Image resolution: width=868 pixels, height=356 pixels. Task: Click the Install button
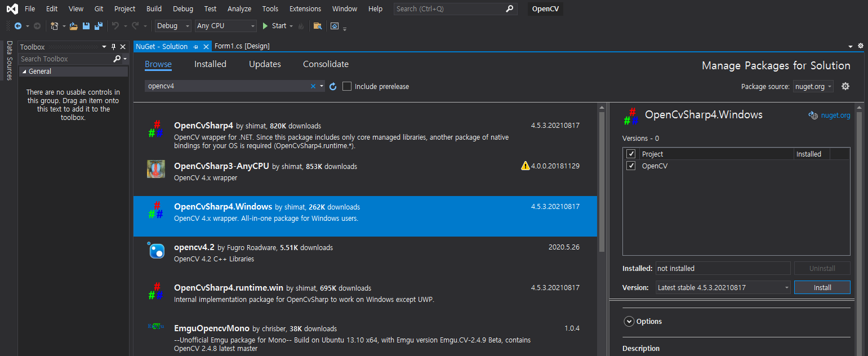pyautogui.click(x=822, y=287)
